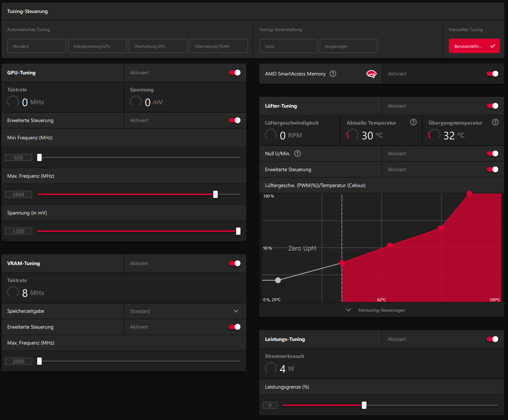This screenshot has width=508, height=420.
Task: Click the Spannung (in mV) slider handle
Action: (x=238, y=231)
